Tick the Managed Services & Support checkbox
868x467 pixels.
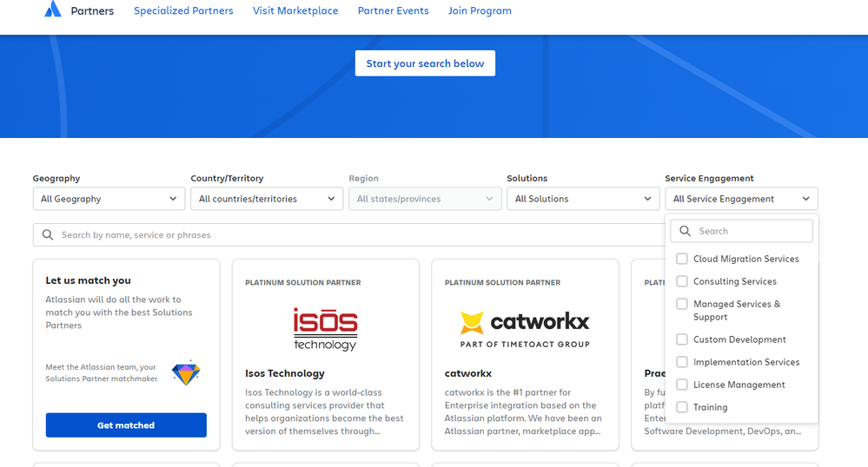tap(682, 304)
